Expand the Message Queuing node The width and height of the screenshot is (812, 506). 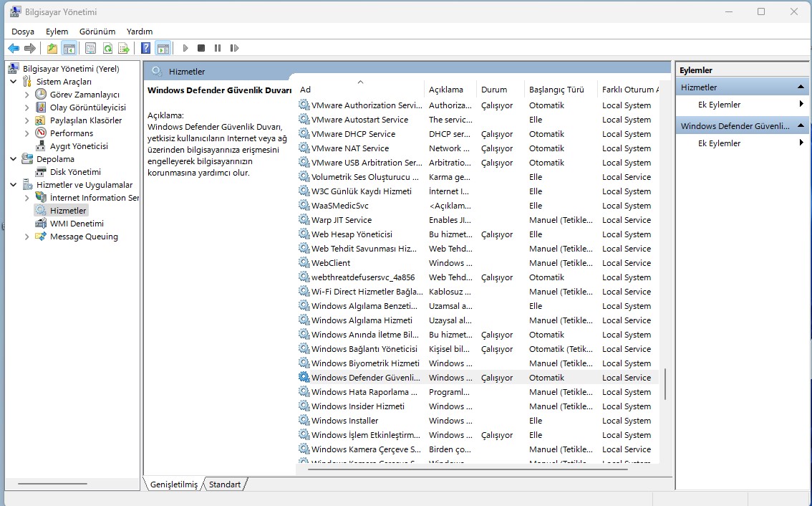(x=27, y=237)
